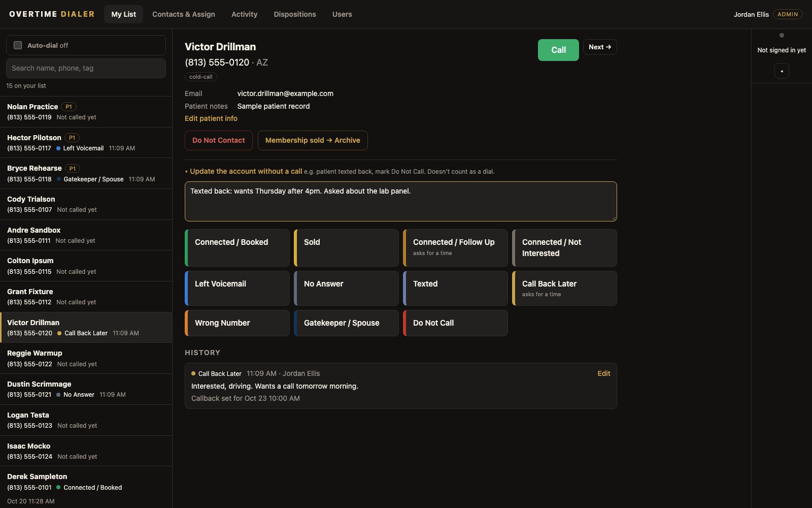812x508 pixels.
Task: Open the Users tab
Action: [342, 14]
